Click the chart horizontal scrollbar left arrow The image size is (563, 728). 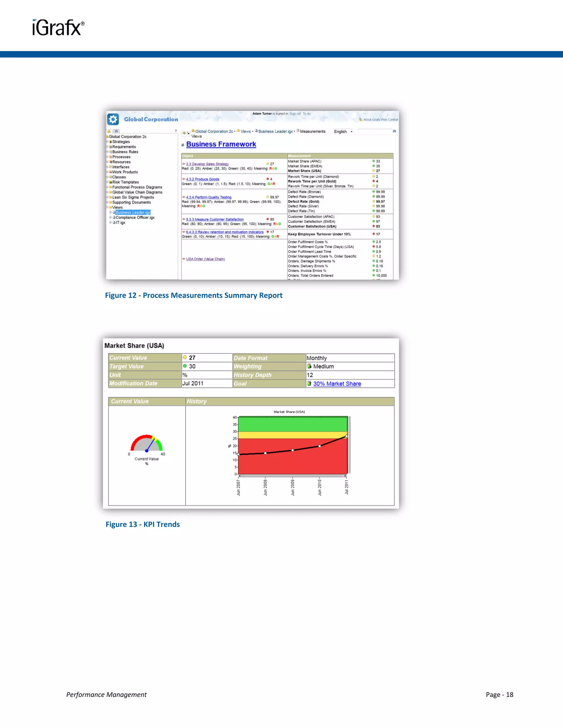coord(240,476)
